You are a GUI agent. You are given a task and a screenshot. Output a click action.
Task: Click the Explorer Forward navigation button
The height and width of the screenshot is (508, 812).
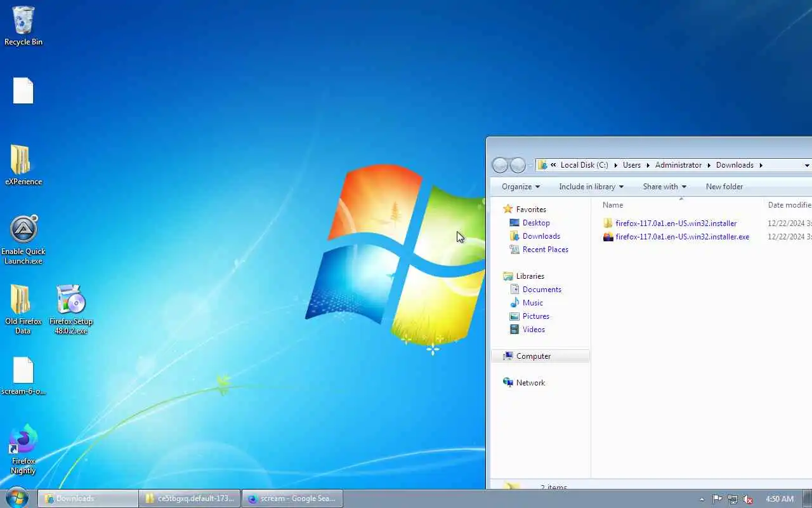[x=518, y=165]
